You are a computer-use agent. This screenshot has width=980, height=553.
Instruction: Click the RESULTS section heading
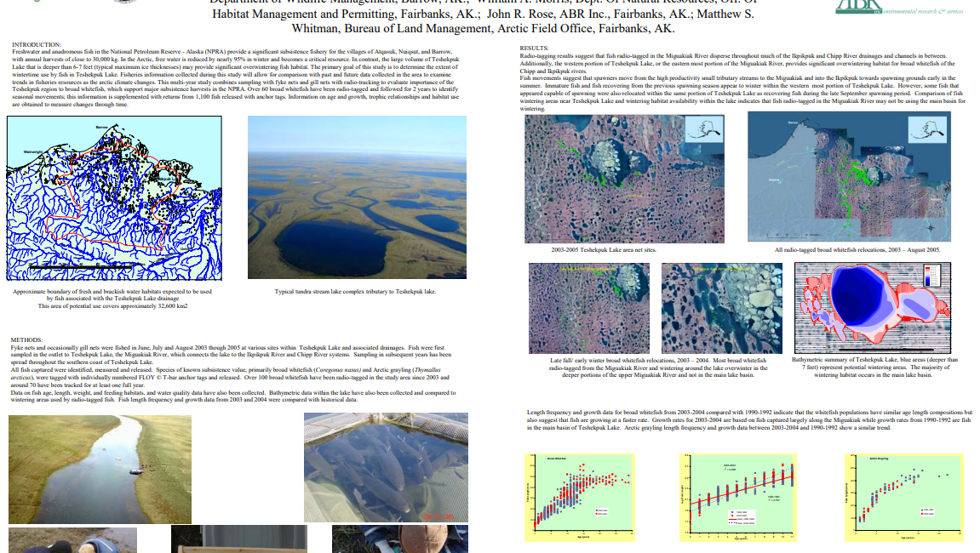point(534,48)
